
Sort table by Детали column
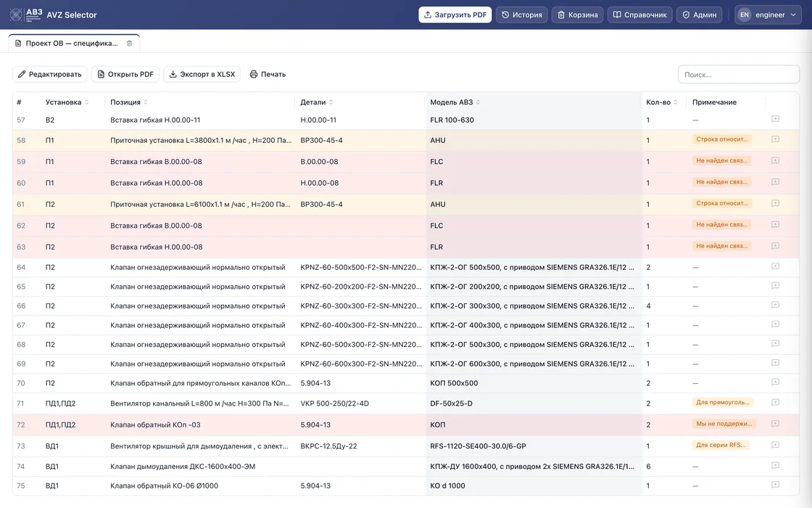[x=316, y=102]
